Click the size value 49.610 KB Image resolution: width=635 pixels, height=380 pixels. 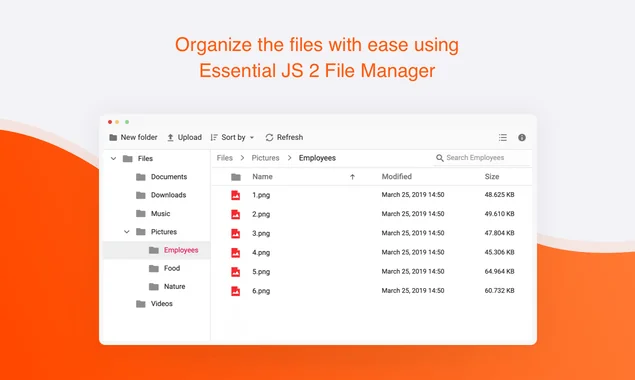tap(499, 213)
